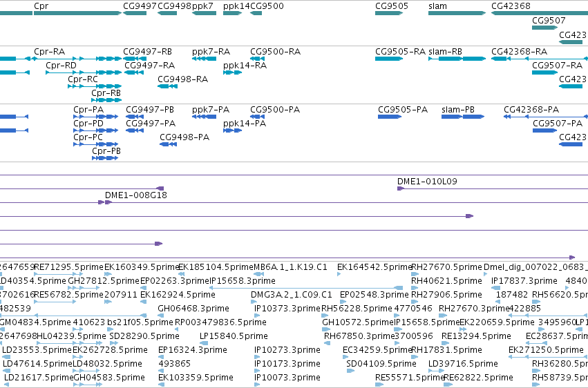Select protein Cpr-PB
This screenshot has width=588, height=388.
click(x=105, y=158)
